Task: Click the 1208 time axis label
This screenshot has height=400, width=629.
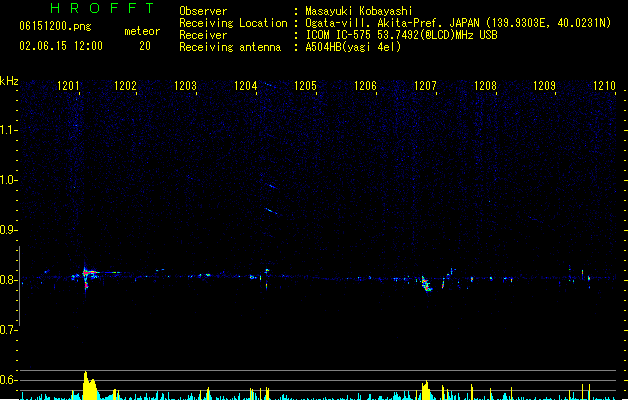Action: point(485,85)
